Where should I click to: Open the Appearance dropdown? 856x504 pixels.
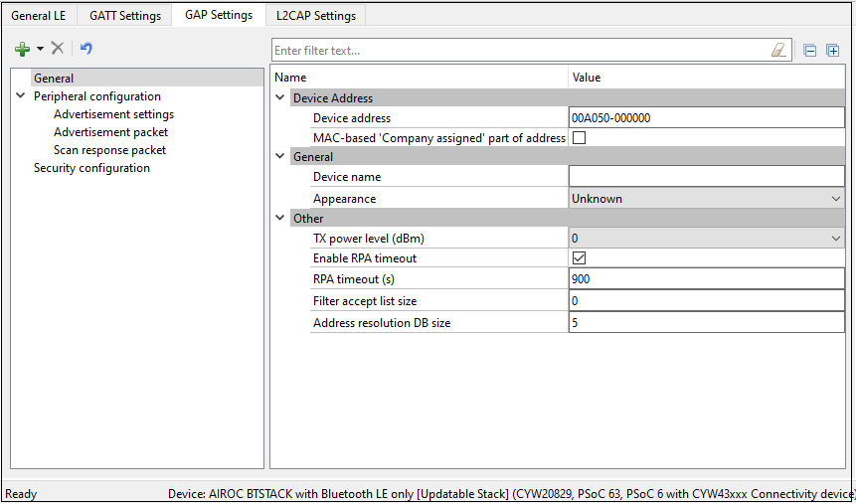(x=835, y=199)
